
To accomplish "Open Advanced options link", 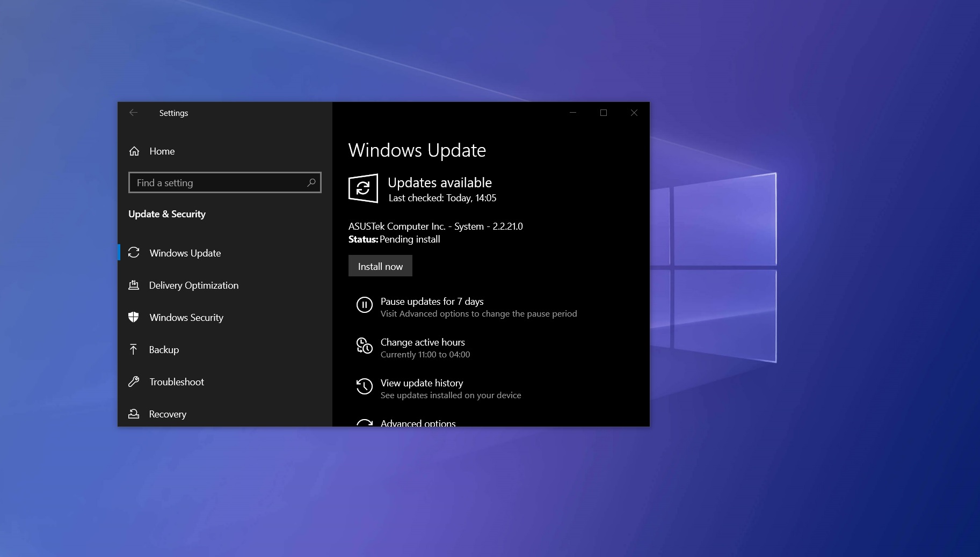I will 418,423.
